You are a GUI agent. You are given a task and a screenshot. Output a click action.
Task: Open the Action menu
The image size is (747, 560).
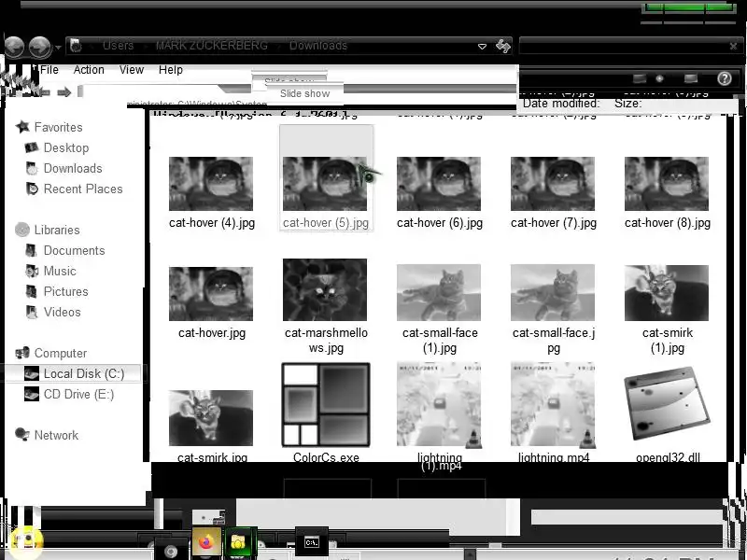[89, 70]
